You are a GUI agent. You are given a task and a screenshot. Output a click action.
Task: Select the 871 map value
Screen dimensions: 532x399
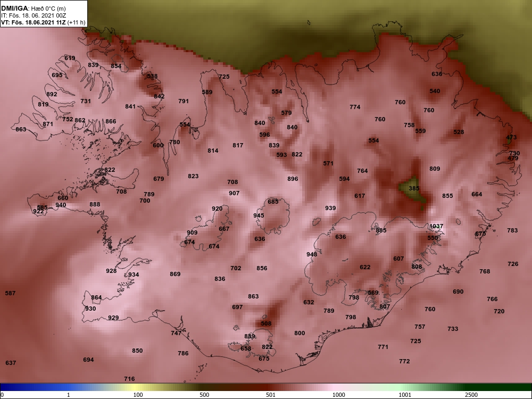[48, 124]
